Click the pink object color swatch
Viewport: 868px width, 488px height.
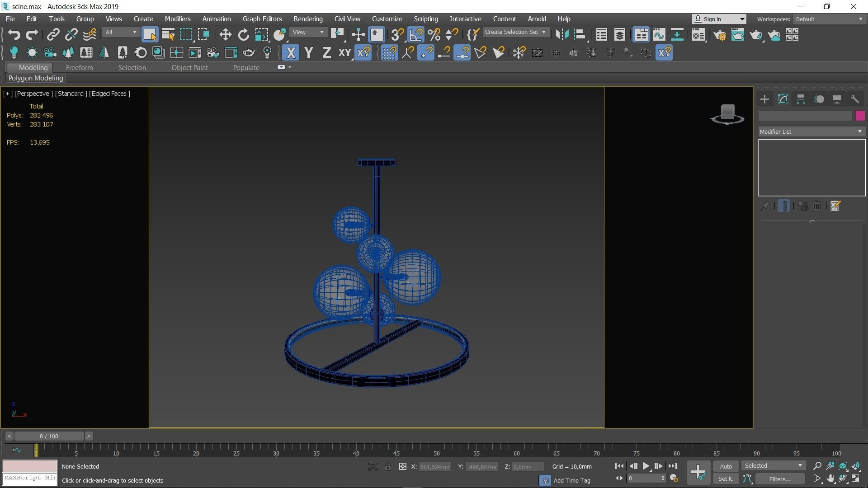tap(860, 116)
